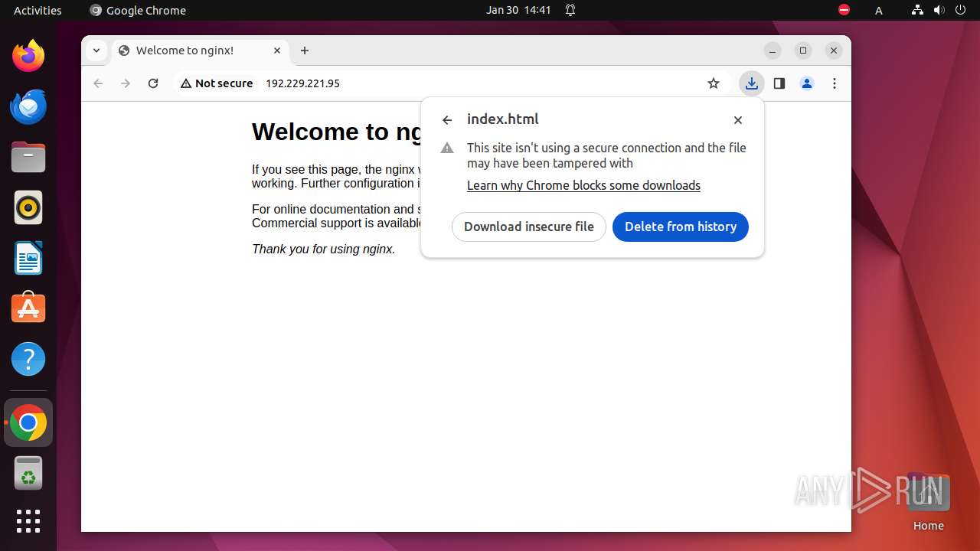
Task: Open the Activities overview
Action: pos(38,10)
